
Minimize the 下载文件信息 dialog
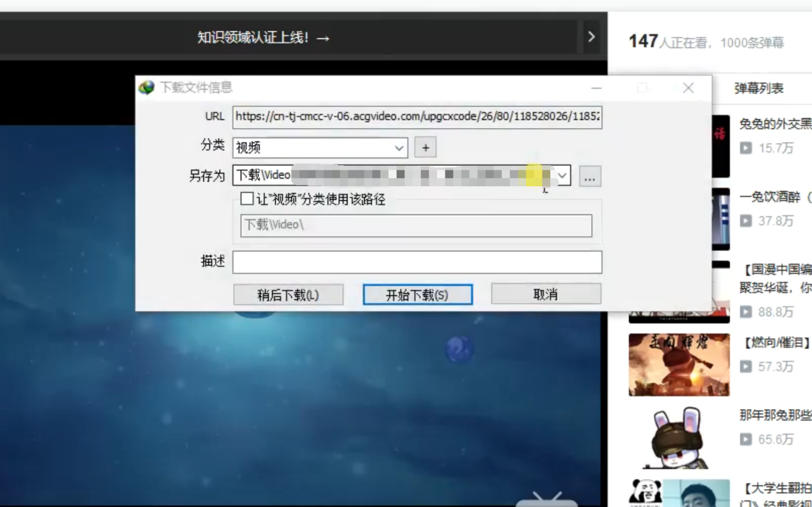pyautogui.click(x=596, y=88)
